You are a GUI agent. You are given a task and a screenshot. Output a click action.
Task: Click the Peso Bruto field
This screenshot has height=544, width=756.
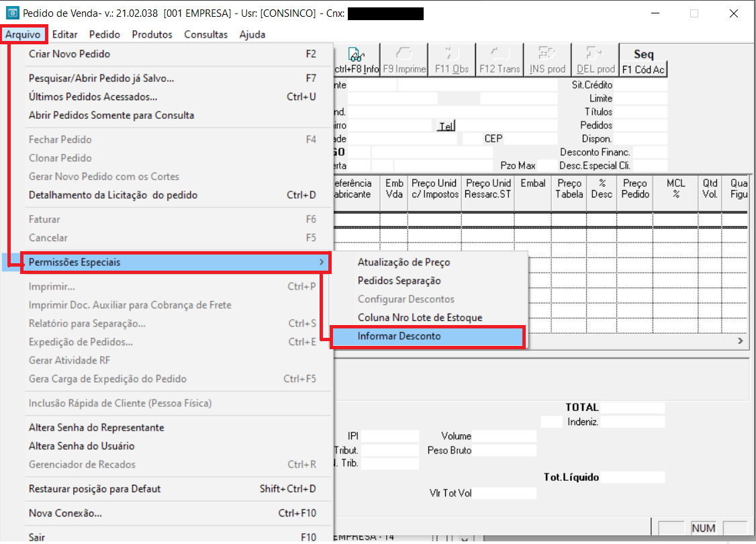(x=504, y=451)
